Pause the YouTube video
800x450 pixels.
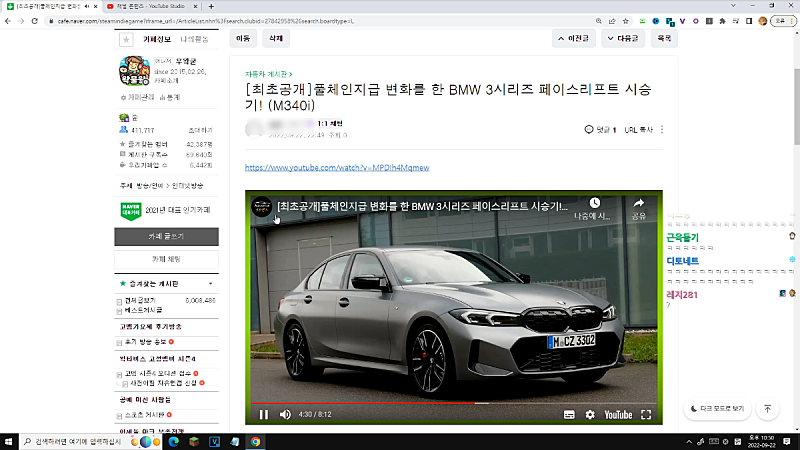coord(264,415)
